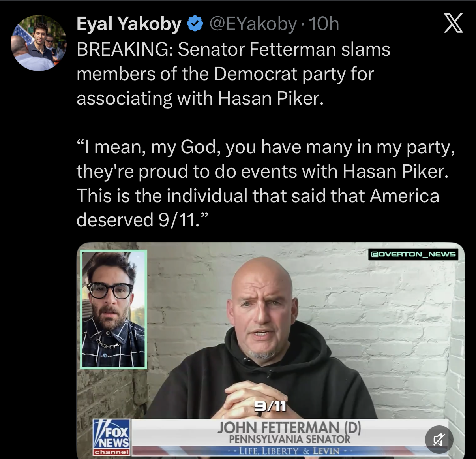Click the X logo in the corner

coord(453,23)
